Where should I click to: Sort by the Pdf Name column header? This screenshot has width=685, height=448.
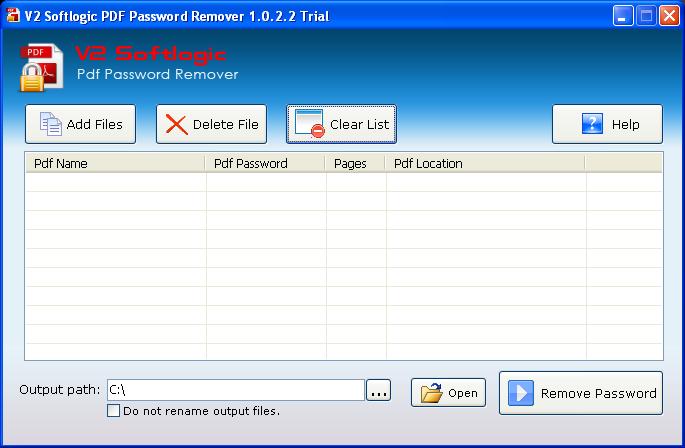(115, 163)
